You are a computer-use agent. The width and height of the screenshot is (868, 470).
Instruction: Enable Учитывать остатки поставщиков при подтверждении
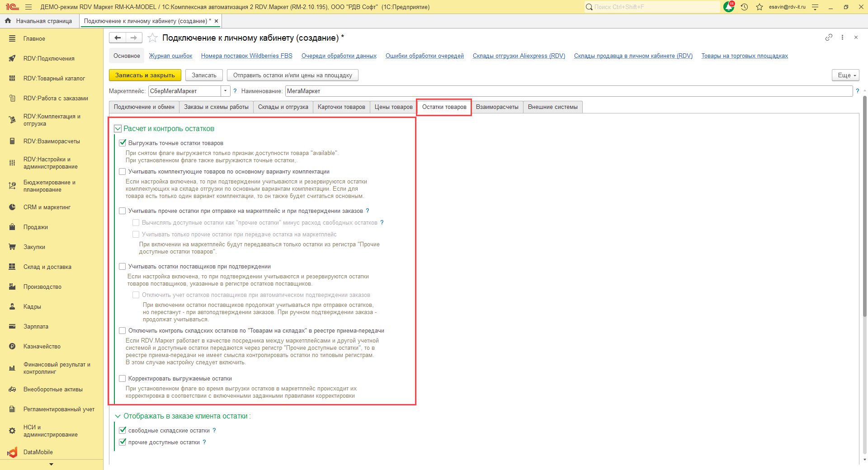[x=123, y=267]
